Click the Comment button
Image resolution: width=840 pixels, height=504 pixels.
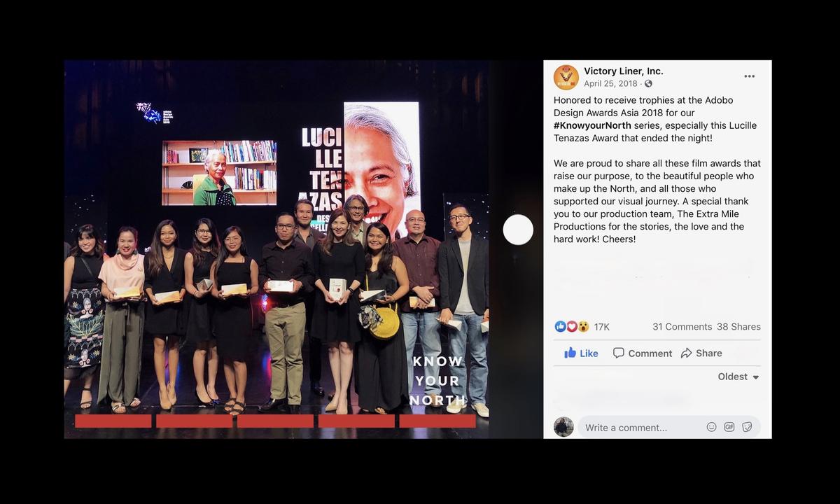click(x=643, y=353)
